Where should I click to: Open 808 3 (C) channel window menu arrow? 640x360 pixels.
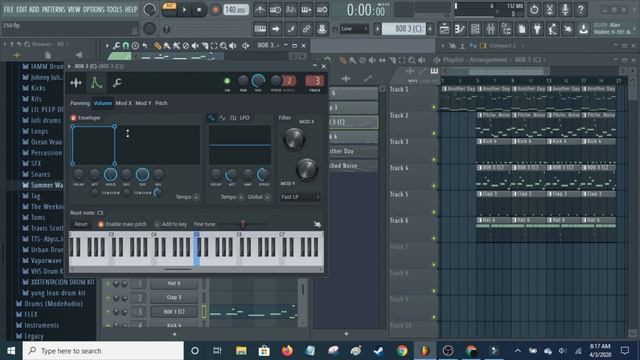[69, 66]
